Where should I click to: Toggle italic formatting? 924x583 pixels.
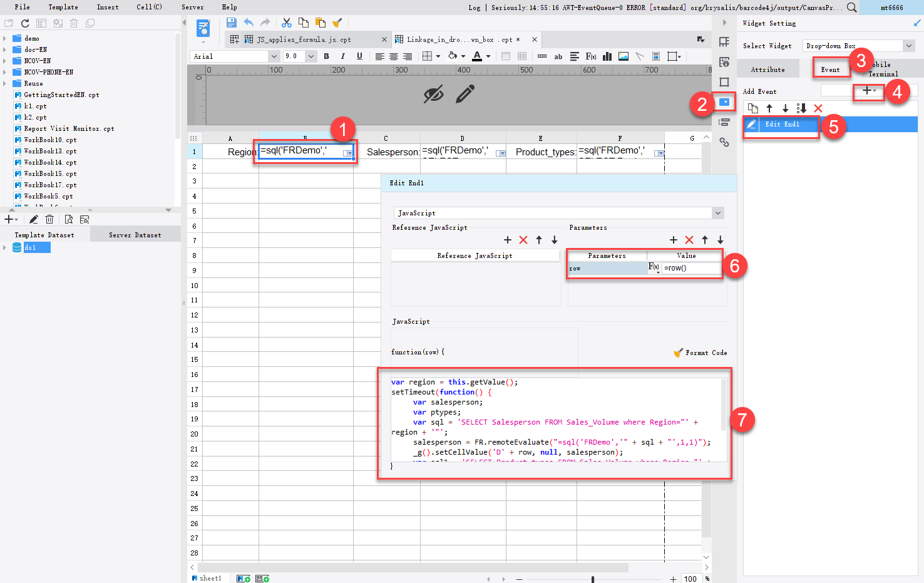342,56
